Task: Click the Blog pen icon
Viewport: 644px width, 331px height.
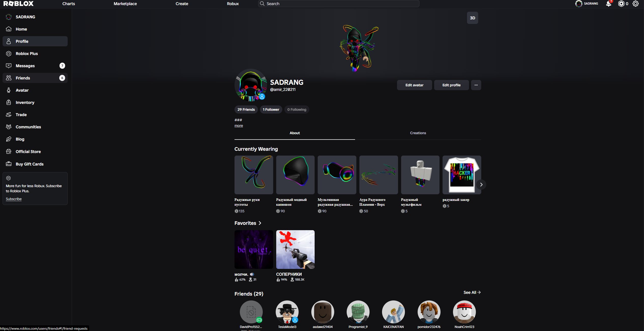Action: [9, 139]
